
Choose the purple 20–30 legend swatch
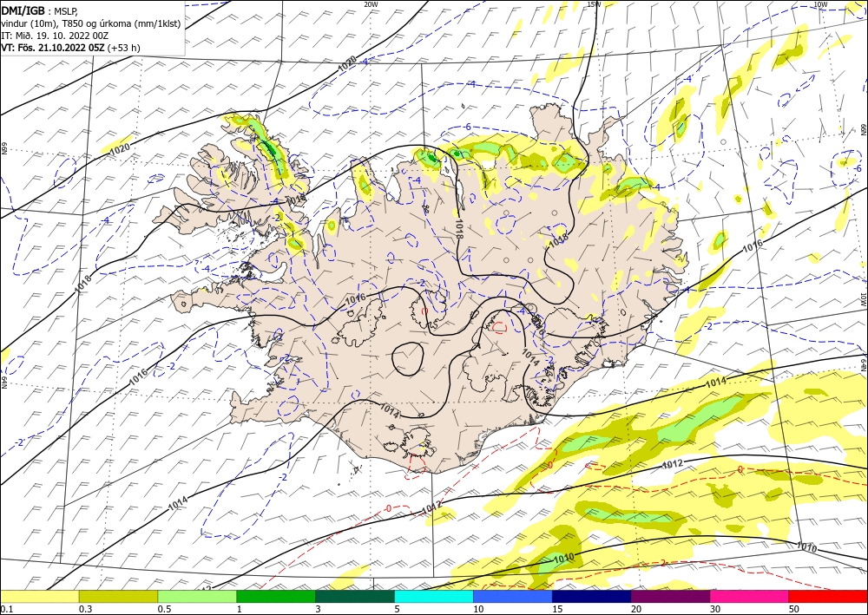click(670, 597)
